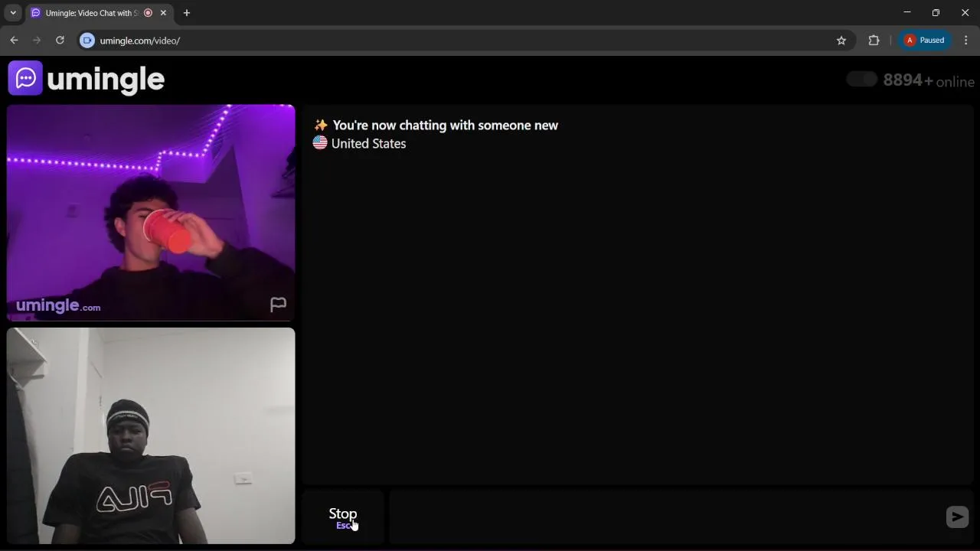Toggle the switch beside online count
980x551 pixels.
[861, 80]
